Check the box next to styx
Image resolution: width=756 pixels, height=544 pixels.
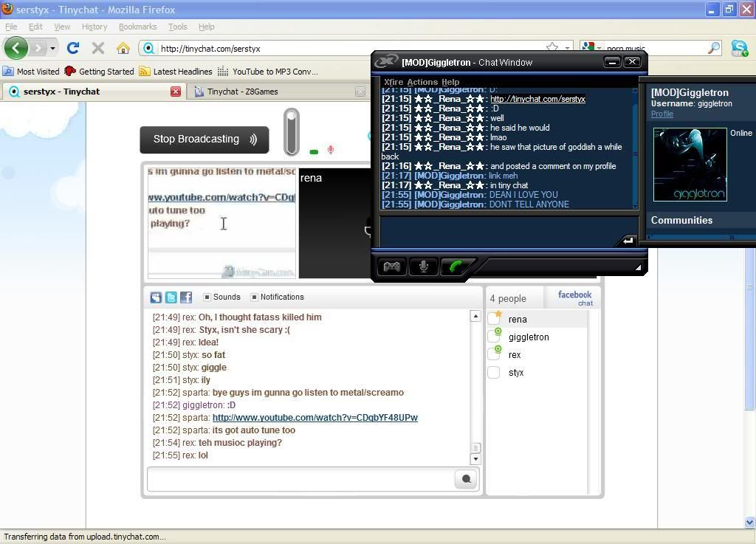tap(494, 373)
